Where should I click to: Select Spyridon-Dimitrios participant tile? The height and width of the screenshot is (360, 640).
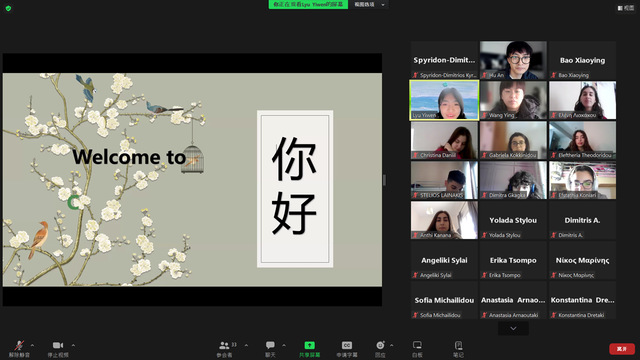coord(444,60)
